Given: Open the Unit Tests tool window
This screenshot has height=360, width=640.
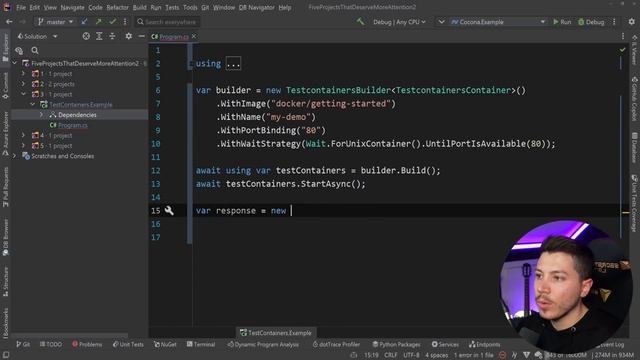Looking at the screenshot, I should coord(128,344).
